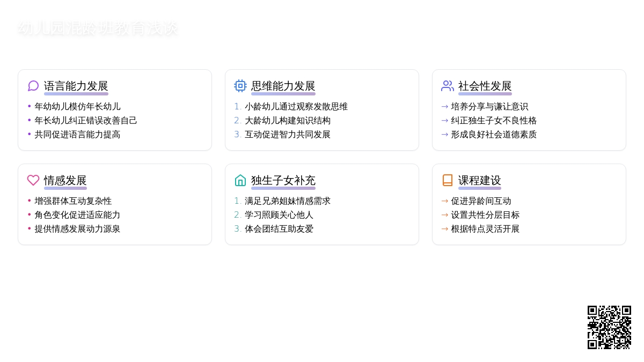The height and width of the screenshot is (362, 644).
Task: Click the people icon beside 社会性发展
Action: [x=448, y=86]
